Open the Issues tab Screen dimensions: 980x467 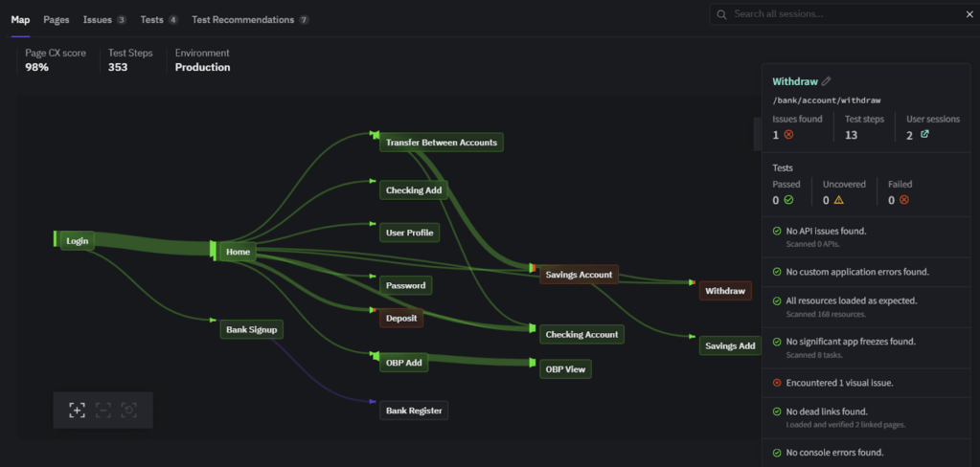pos(98,19)
